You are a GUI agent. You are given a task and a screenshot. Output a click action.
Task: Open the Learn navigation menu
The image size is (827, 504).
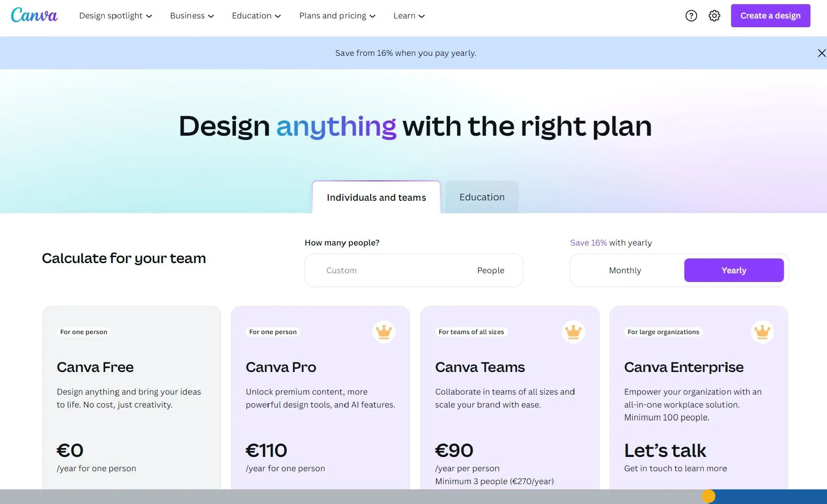click(x=409, y=16)
